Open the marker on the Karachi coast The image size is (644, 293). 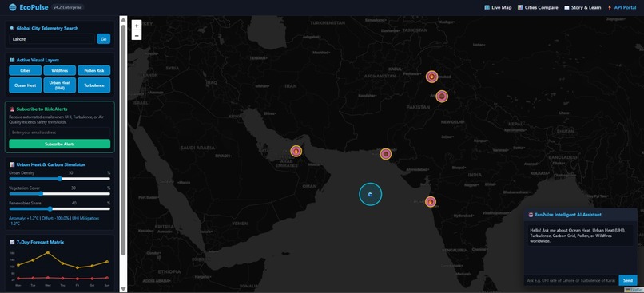pyautogui.click(x=386, y=154)
